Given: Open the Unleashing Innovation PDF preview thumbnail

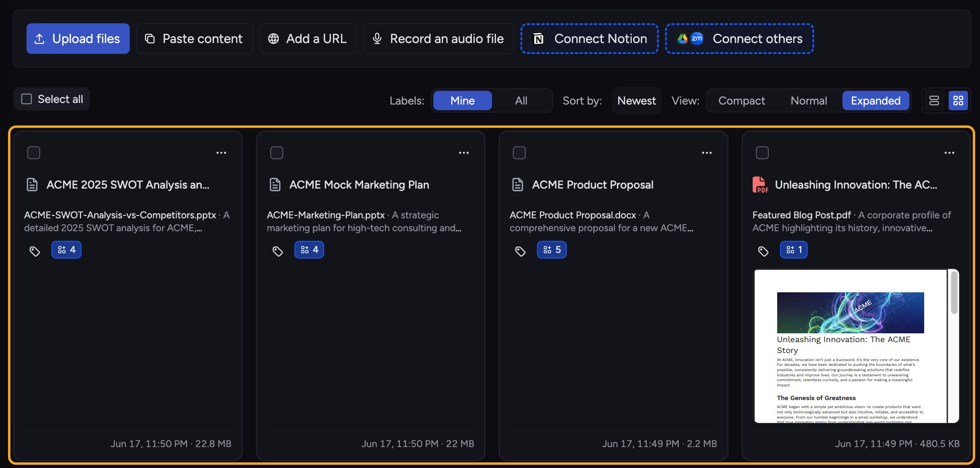Looking at the screenshot, I should (x=851, y=346).
